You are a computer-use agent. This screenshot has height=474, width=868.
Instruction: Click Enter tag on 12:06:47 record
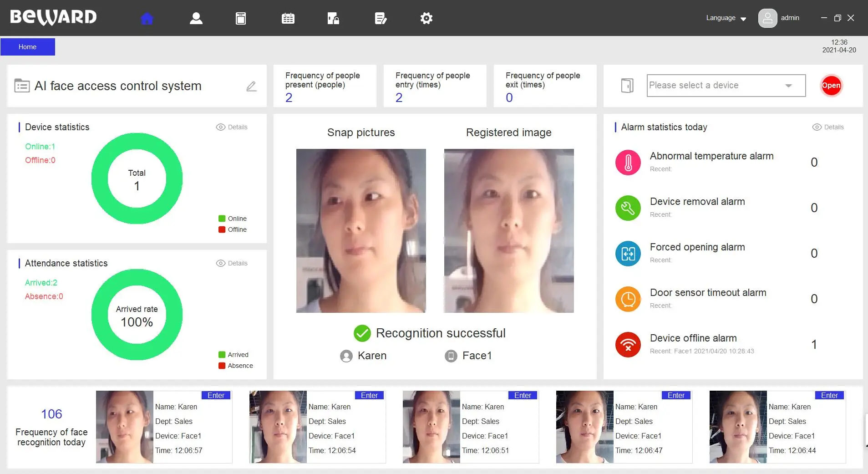click(676, 395)
